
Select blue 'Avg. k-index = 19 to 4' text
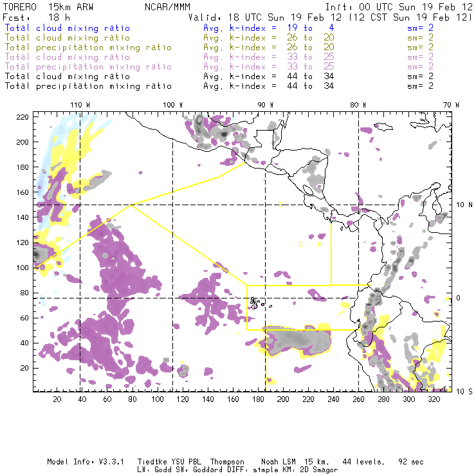269,28
